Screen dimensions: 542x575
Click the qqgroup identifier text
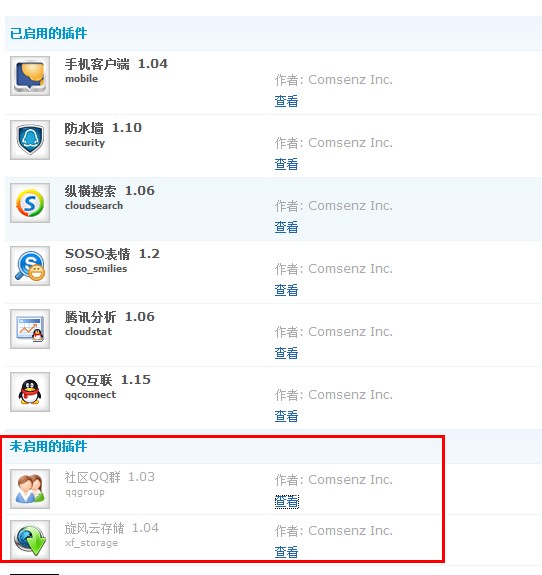pyautogui.click(x=85, y=492)
